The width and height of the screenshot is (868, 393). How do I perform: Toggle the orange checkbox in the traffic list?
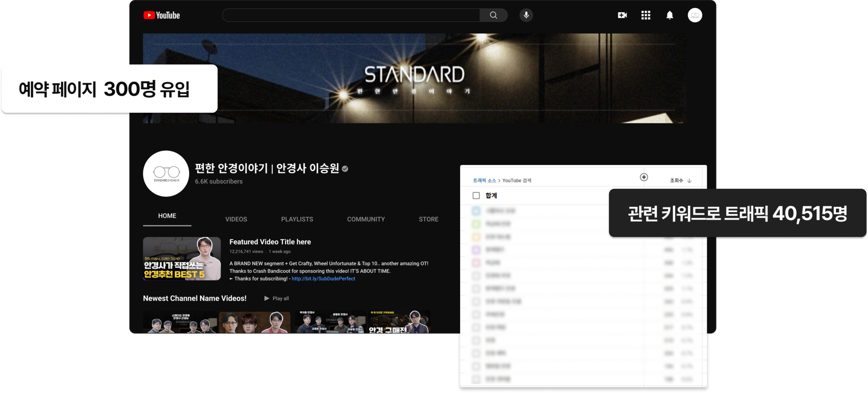click(476, 237)
